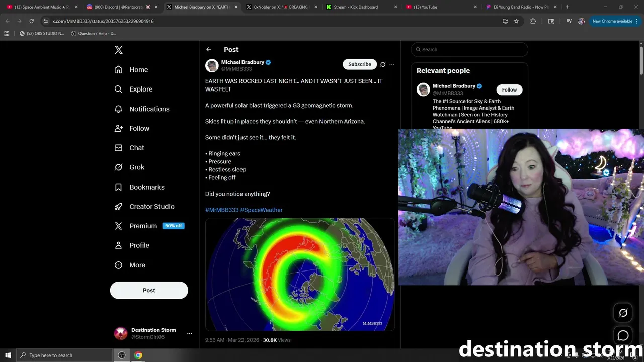Open the #SpaceWeather hashtag
Image resolution: width=644 pixels, height=362 pixels.
262,210
